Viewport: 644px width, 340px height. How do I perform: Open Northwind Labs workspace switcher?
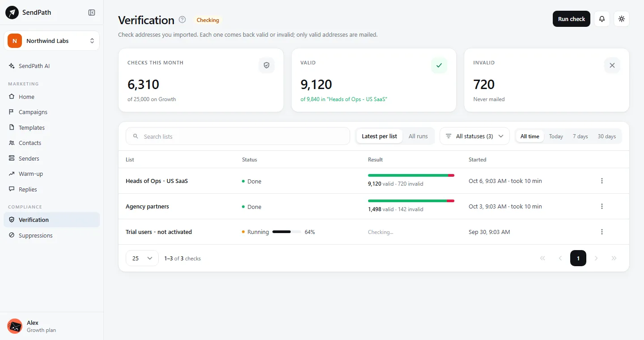52,41
